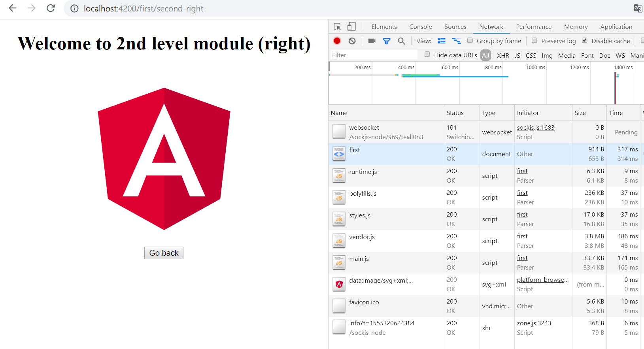Screen dimensions: 644x349
Task: Check the Hide data URLs option
Action: point(427,55)
